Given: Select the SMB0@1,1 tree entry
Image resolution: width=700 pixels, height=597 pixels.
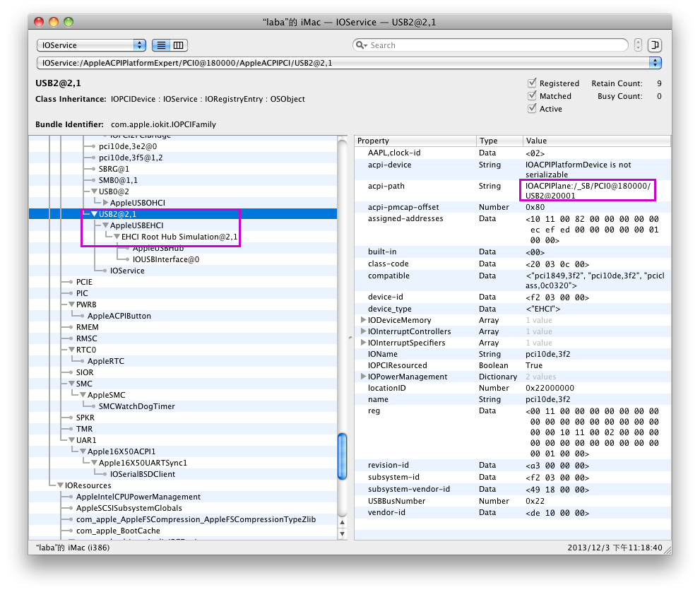Looking at the screenshot, I should point(118,180).
